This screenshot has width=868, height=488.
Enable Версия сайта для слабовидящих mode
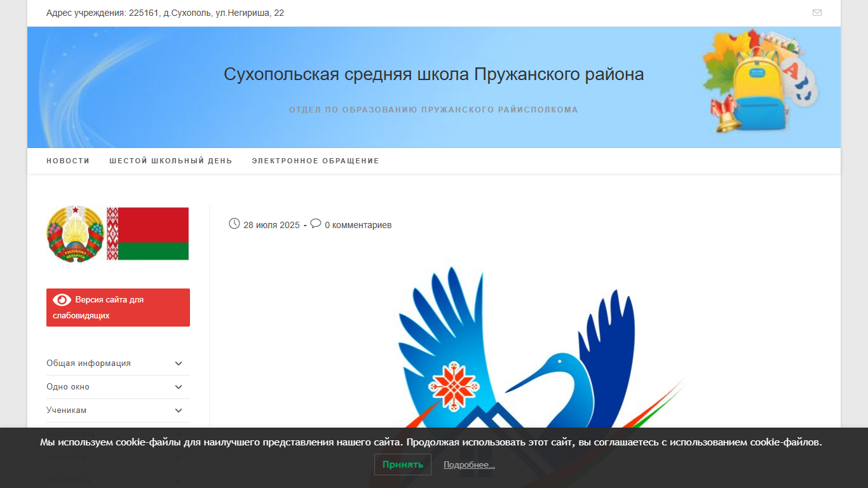point(118,308)
